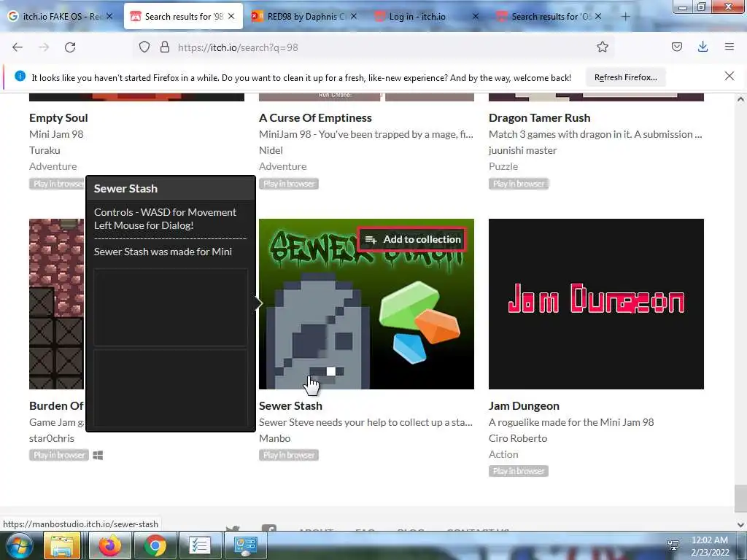This screenshot has height=560, width=747.
Task: Open the Sewer Stash title link
Action: (290, 406)
